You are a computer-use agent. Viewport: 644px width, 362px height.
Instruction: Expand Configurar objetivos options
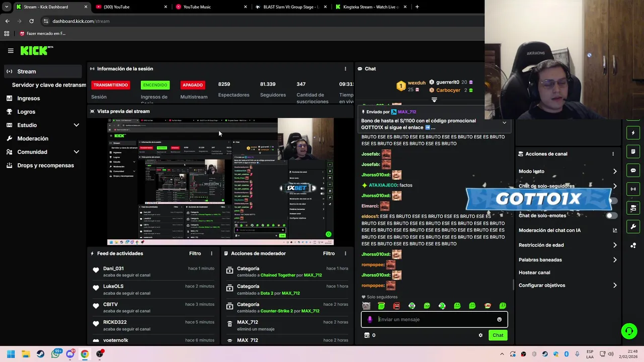click(615, 286)
